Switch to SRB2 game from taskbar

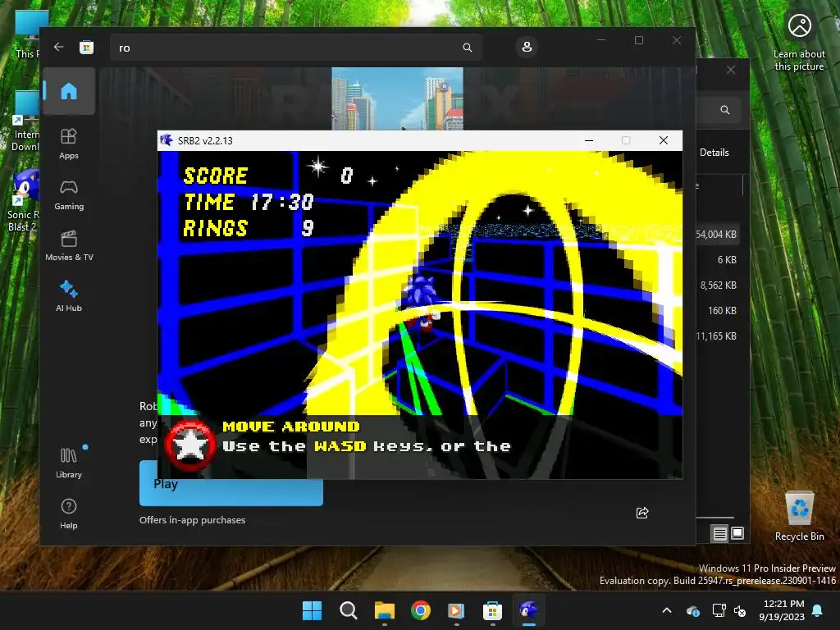[529, 610]
